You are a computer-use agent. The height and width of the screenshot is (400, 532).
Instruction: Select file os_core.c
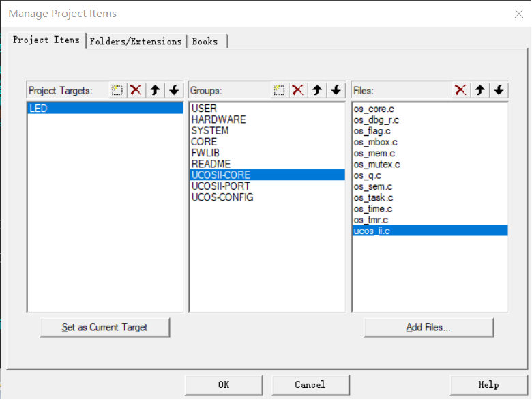tap(430, 109)
